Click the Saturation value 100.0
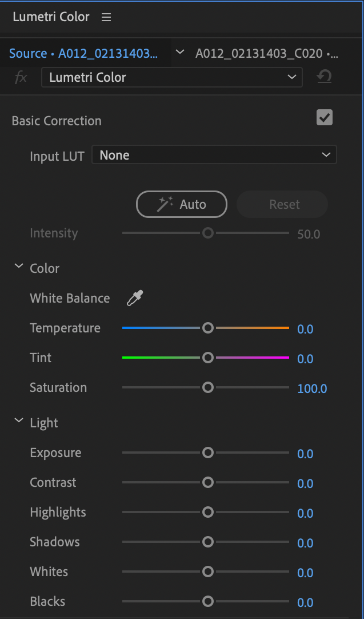This screenshot has height=619, width=364. (x=312, y=389)
